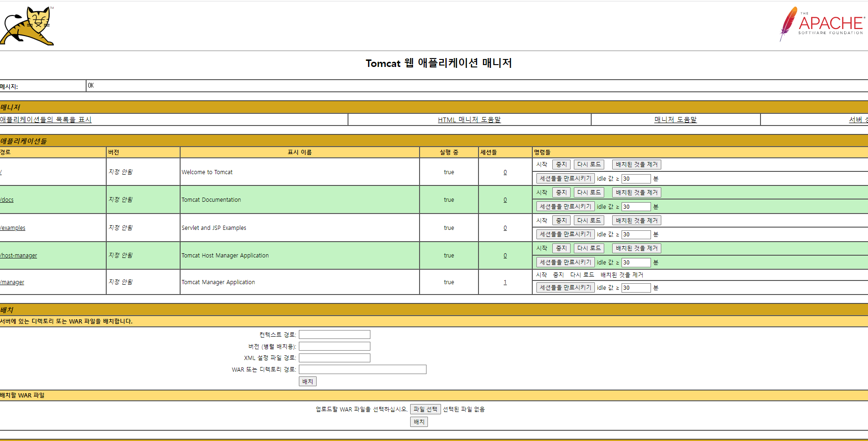The width and height of the screenshot is (868, 441).
Task: Undeploy the Welcome to Tomcat application
Action: coord(637,165)
